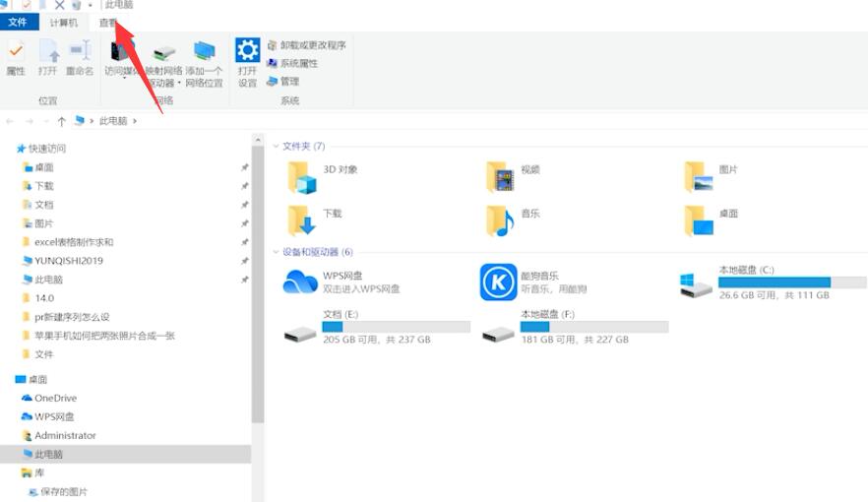This screenshot has width=868, height=502.
Task: Click the E: drive capacity usage bar
Action: [x=397, y=327]
